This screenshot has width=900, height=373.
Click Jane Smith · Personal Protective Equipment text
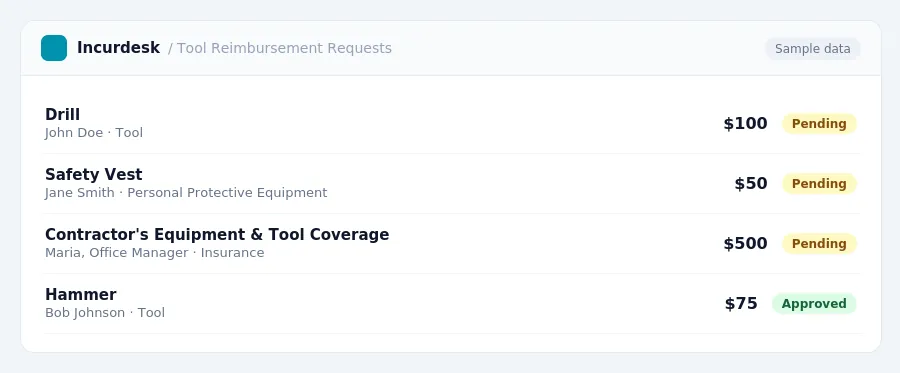click(x=186, y=193)
